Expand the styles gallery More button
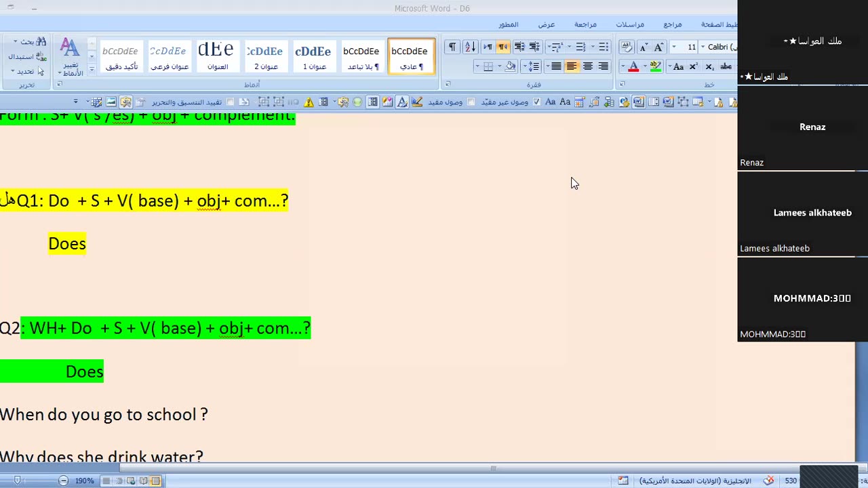Viewport: 868px width, 488px height. 92,68
